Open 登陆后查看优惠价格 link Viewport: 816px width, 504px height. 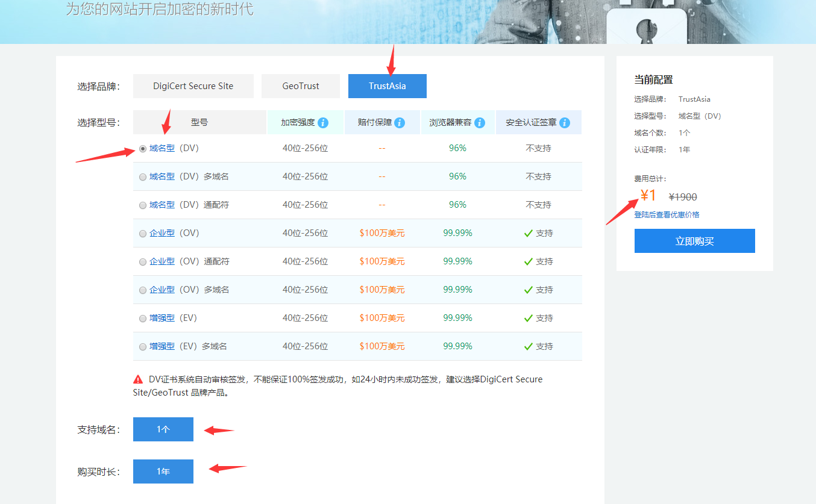coord(667,215)
